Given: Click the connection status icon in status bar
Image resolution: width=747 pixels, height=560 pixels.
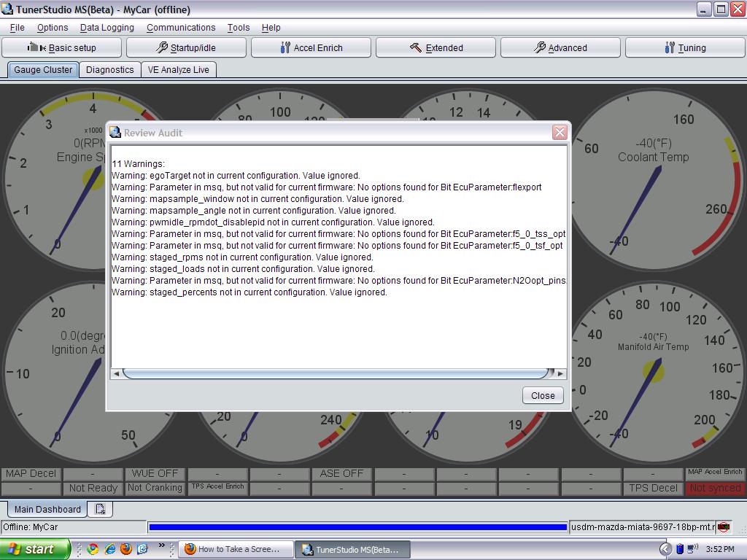Looking at the screenshot, I should (724, 526).
